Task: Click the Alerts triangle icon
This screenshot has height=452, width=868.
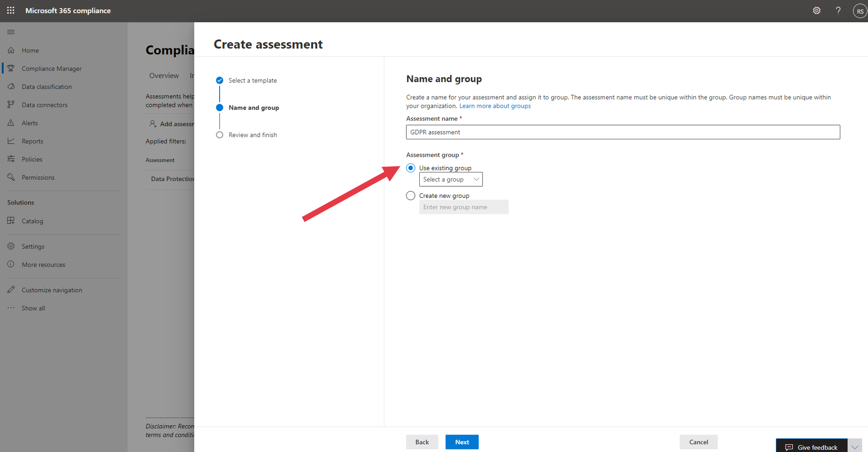Action: (x=11, y=123)
